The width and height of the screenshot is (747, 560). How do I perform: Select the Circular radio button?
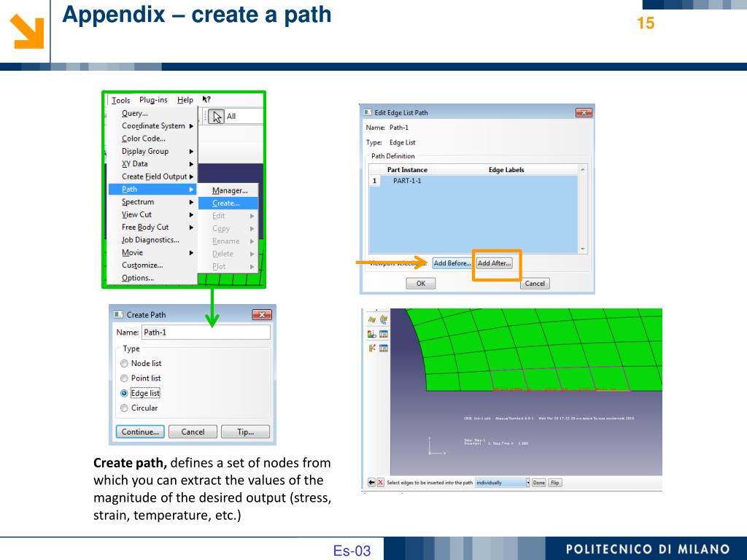pos(124,408)
